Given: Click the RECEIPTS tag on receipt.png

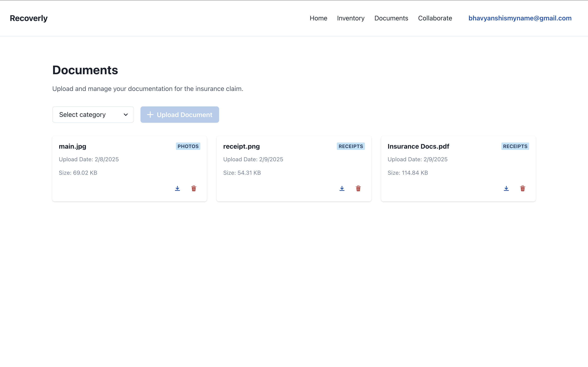Looking at the screenshot, I should [351, 146].
